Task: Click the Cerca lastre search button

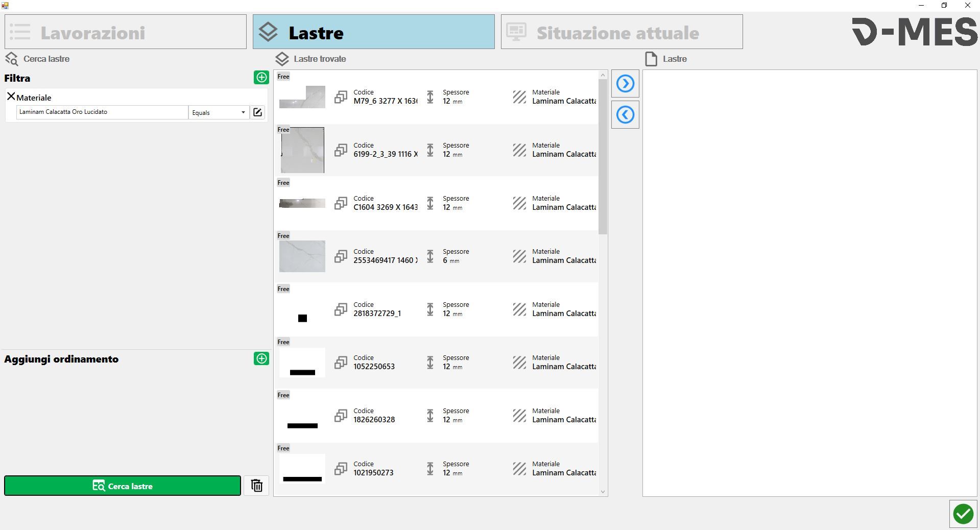Action: tap(123, 486)
